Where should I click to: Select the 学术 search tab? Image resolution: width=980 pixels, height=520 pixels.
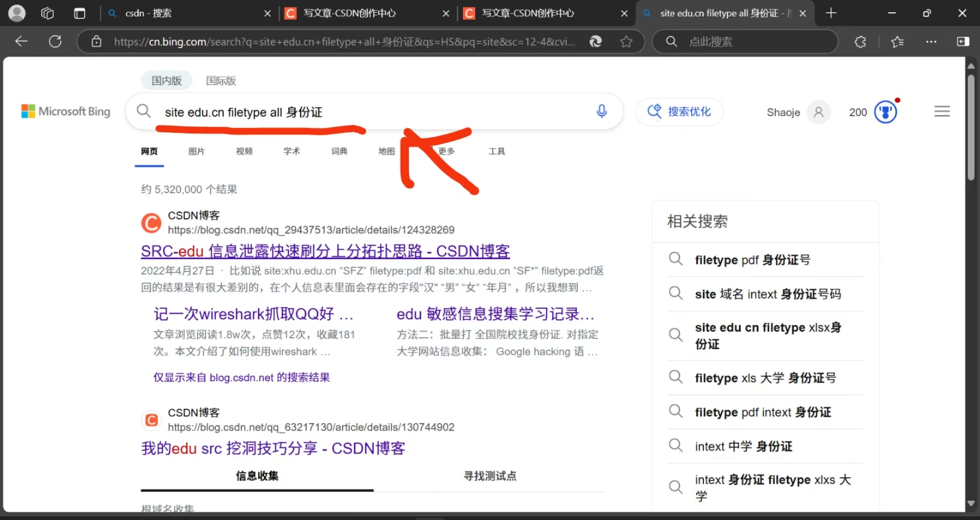click(292, 151)
